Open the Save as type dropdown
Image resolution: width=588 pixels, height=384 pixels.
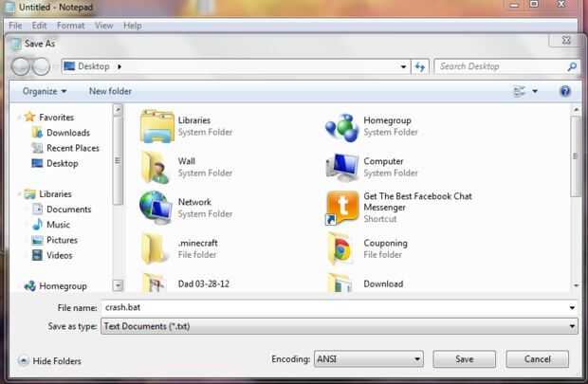click(x=572, y=326)
